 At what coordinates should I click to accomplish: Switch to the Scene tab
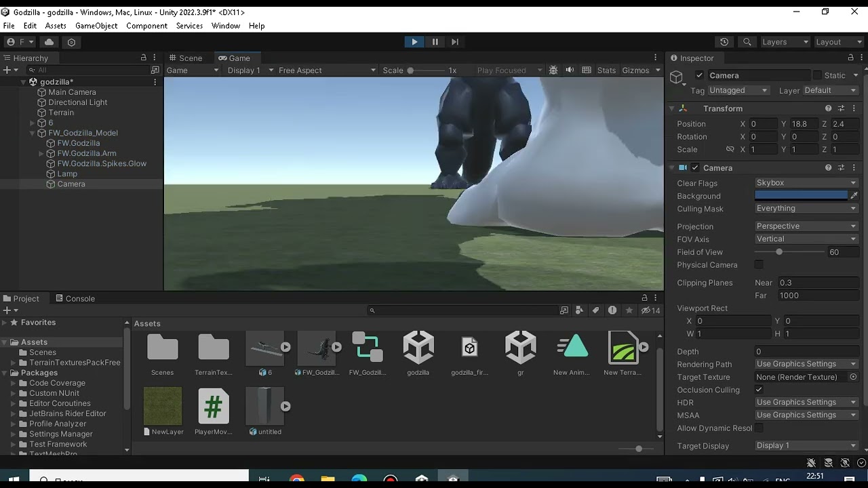186,58
